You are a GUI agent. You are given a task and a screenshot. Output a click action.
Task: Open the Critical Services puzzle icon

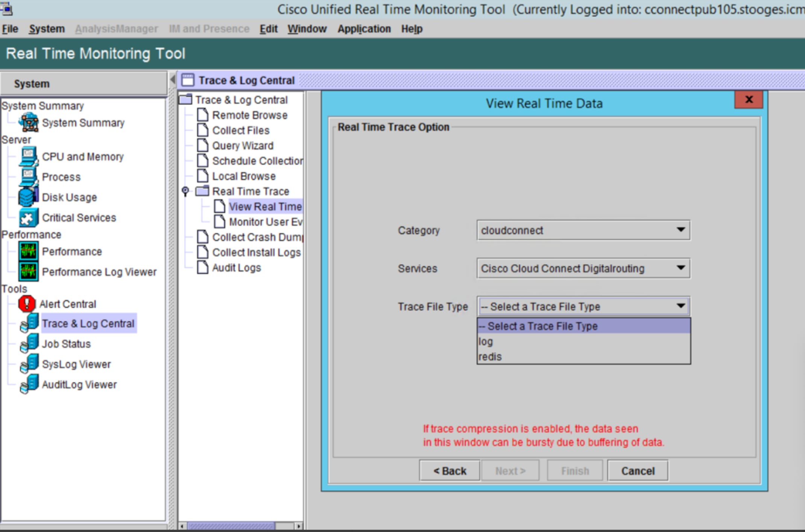pos(29,217)
